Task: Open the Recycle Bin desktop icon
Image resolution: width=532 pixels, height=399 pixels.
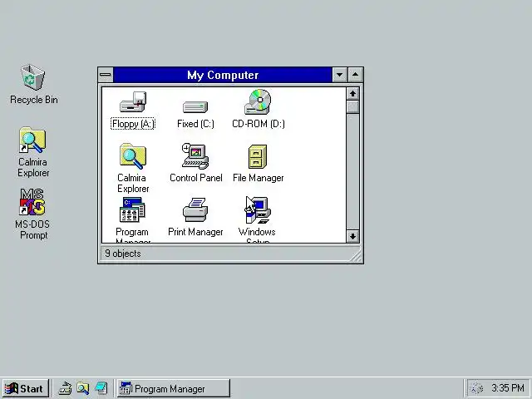Action: click(32, 78)
